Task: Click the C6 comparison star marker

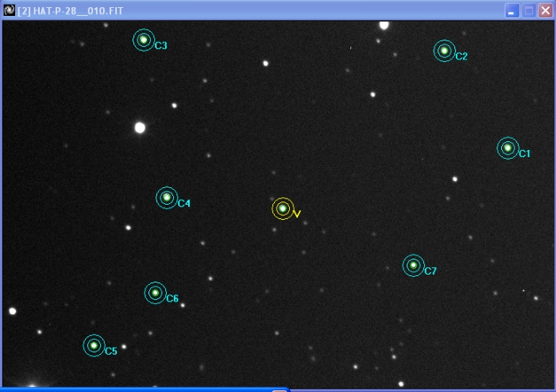Action: (x=155, y=293)
